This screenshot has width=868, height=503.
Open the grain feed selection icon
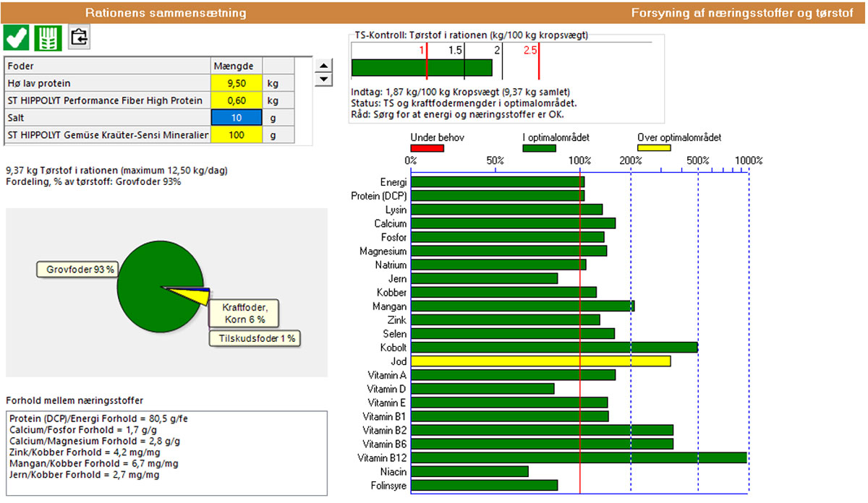coord(48,37)
